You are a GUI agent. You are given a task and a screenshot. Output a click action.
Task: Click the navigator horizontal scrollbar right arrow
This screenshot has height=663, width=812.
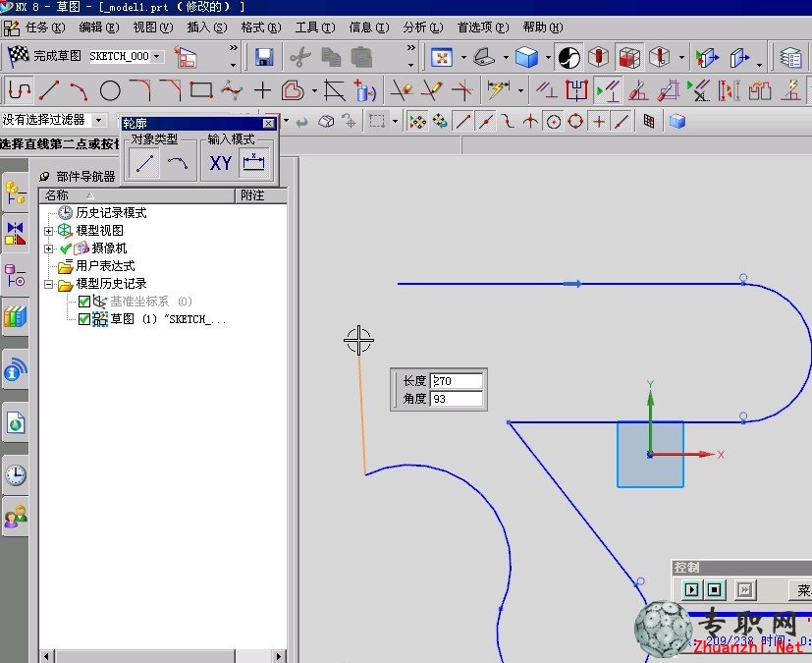[x=279, y=656]
